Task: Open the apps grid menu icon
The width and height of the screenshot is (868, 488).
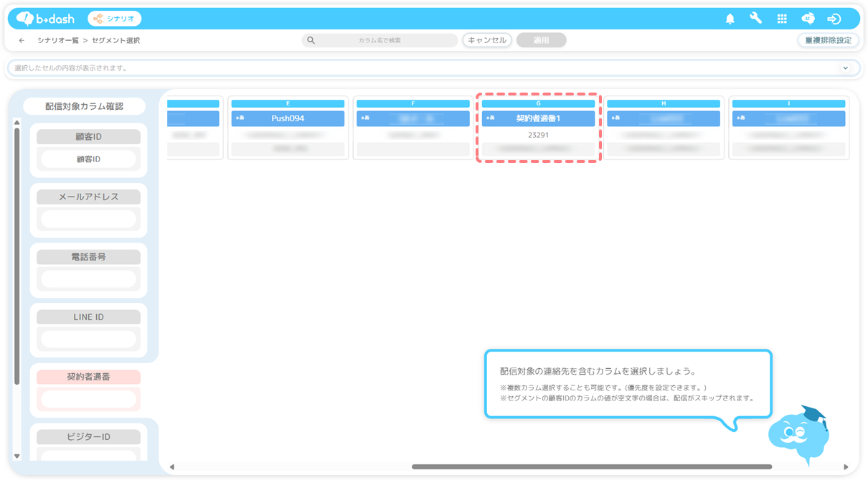Action: (x=782, y=19)
